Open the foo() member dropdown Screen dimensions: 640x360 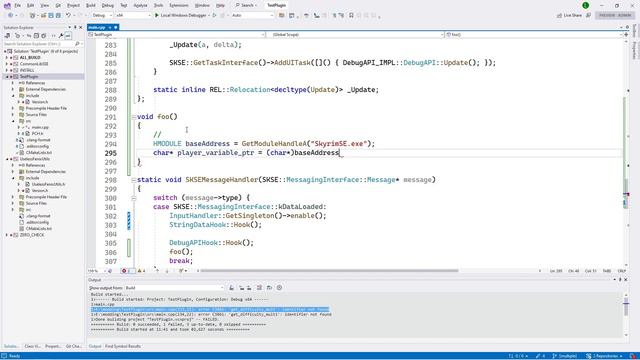(x=534, y=35)
